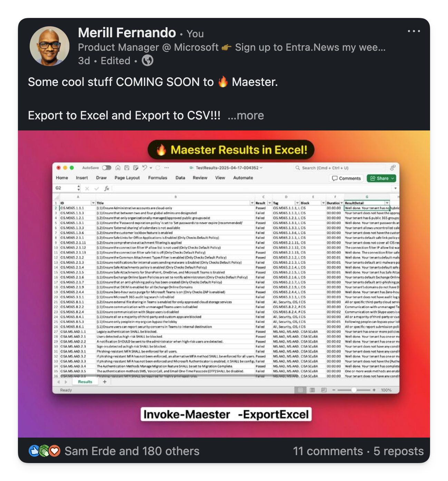Expand the post text with ...more
The image size is (448, 481).
tap(246, 116)
